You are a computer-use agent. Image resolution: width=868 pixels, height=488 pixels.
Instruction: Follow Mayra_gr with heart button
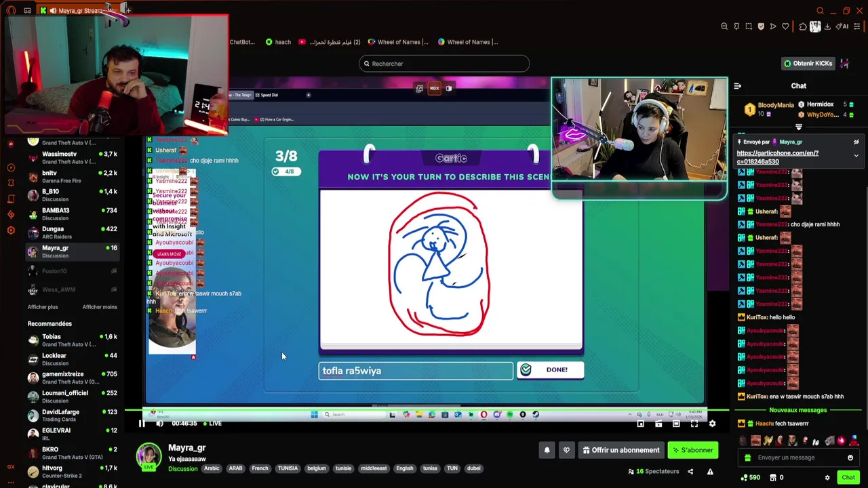point(566,450)
